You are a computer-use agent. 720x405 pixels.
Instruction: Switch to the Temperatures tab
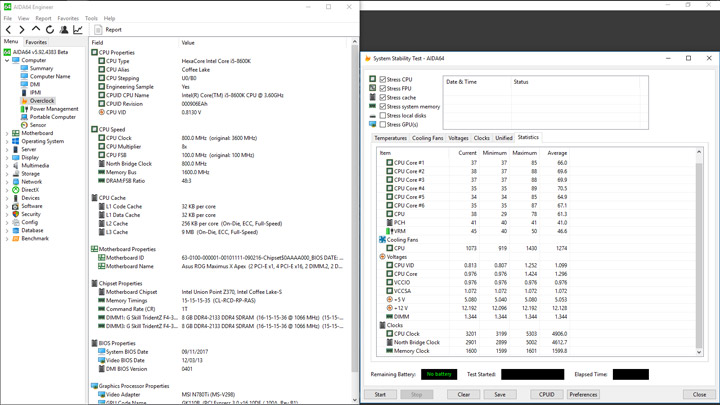390,138
